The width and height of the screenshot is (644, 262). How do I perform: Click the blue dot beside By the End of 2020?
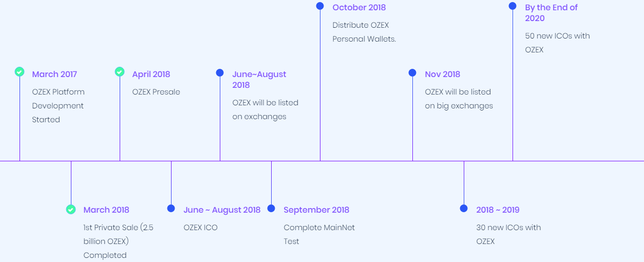[x=513, y=6]
